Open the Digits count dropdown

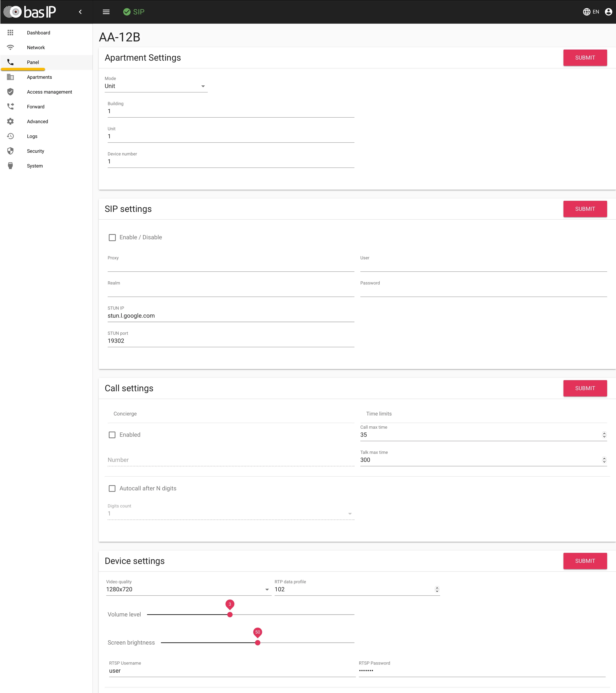231,513
